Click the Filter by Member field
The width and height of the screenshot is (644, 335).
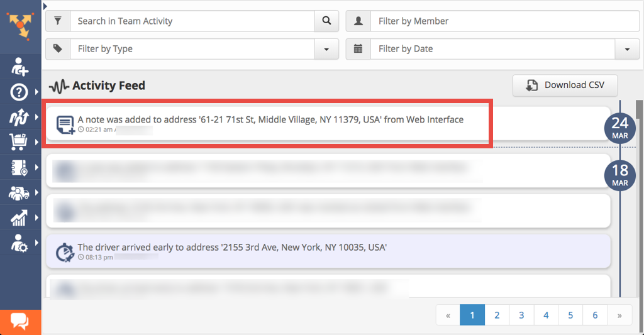pyautogui.click(x=505, y=21)
